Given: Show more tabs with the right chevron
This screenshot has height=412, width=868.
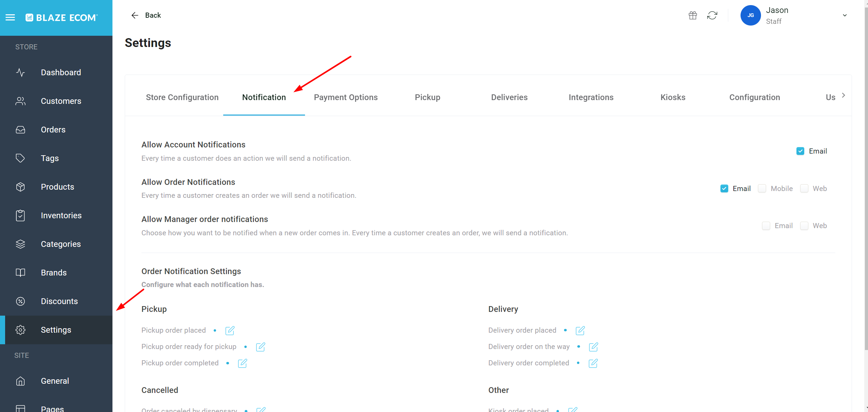Looking at the screenshot, I should tap(843, 95).
